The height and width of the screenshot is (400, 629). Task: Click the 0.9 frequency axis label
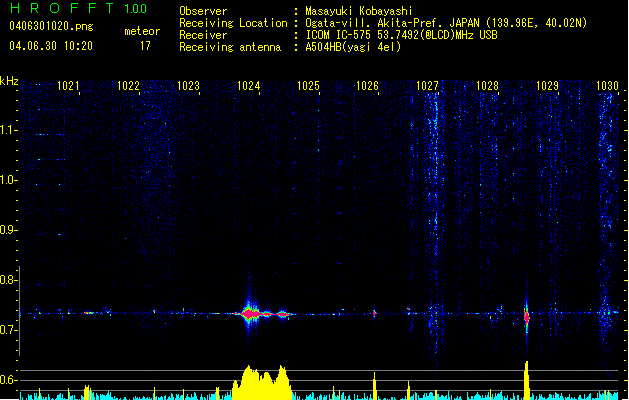[x=7, y=230]
